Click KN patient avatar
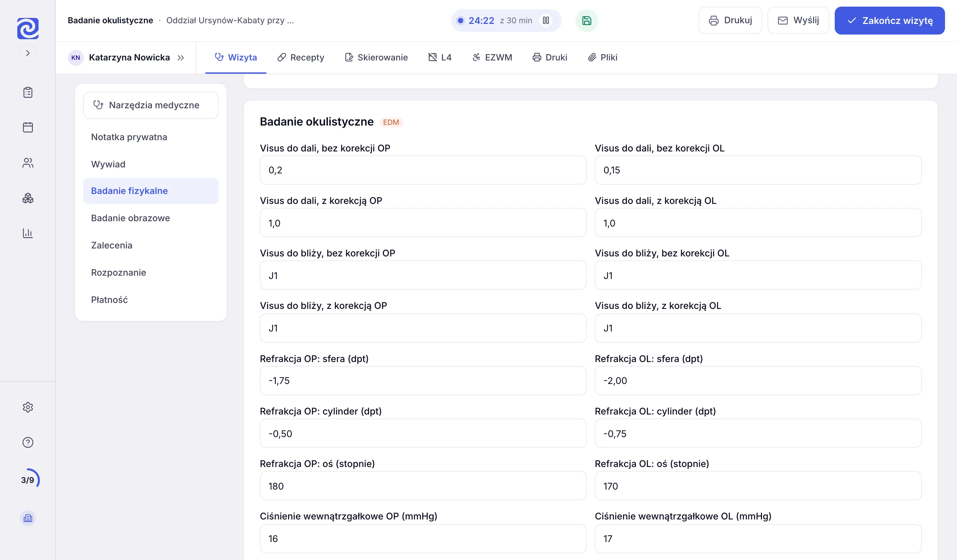The width and height of the screenshot is (957, 560). (75, 58)
